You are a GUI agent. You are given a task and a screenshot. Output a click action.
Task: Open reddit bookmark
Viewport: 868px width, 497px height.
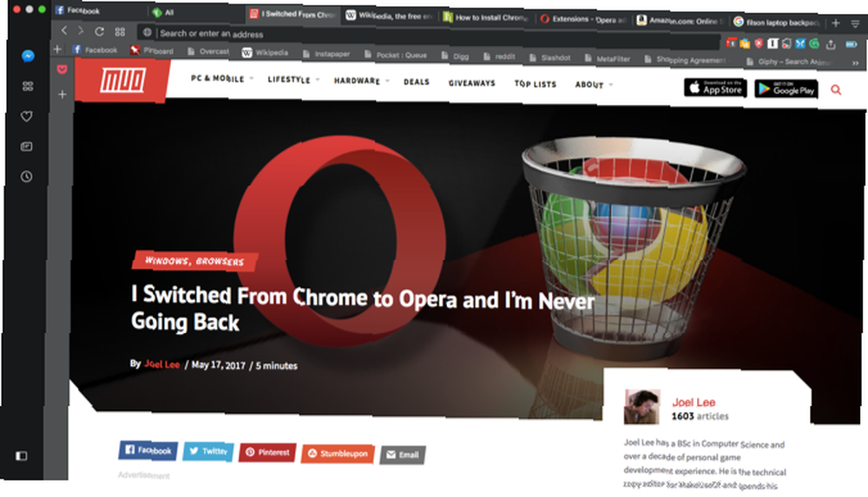click(x=499, y=56)
